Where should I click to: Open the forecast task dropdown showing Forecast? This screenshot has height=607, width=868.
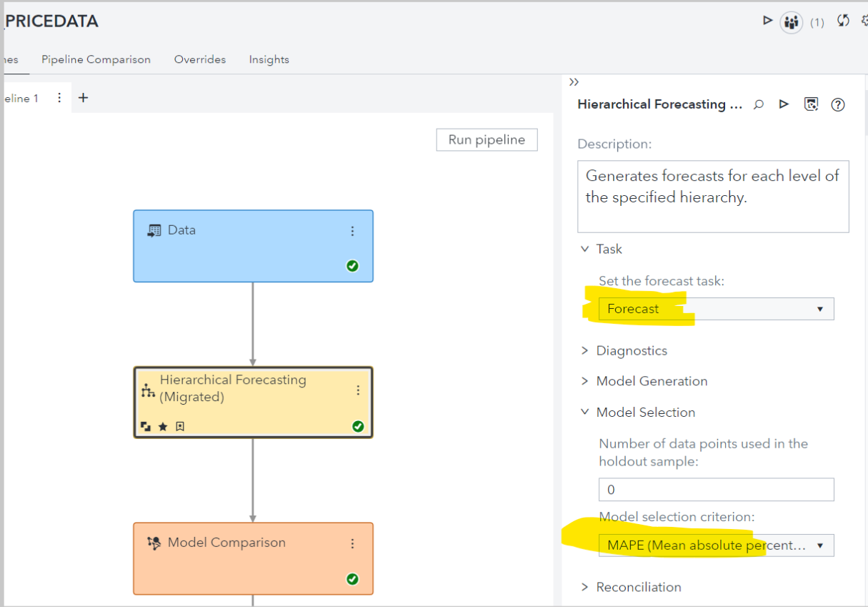716,309
